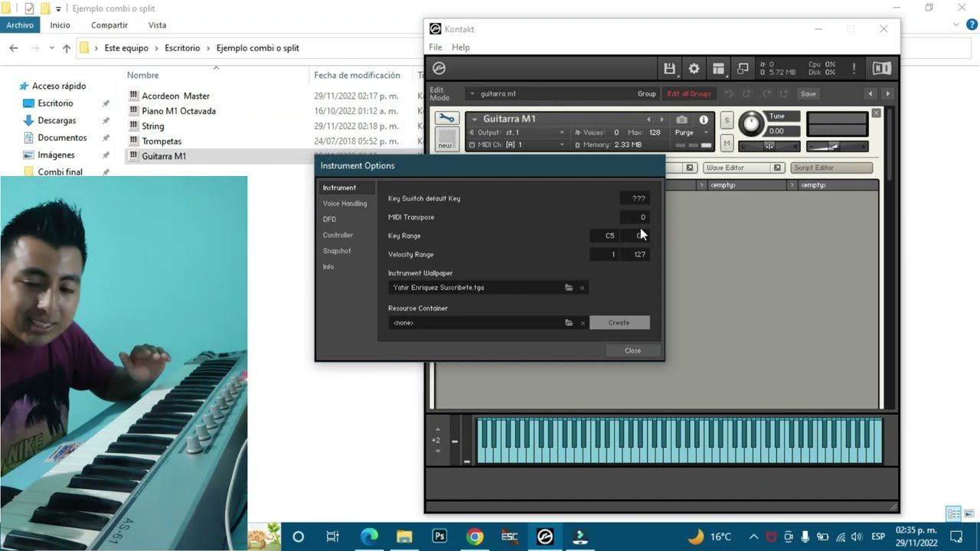
Task: Select the Acordeon Master file in Explorer
Action: [175, 96]
